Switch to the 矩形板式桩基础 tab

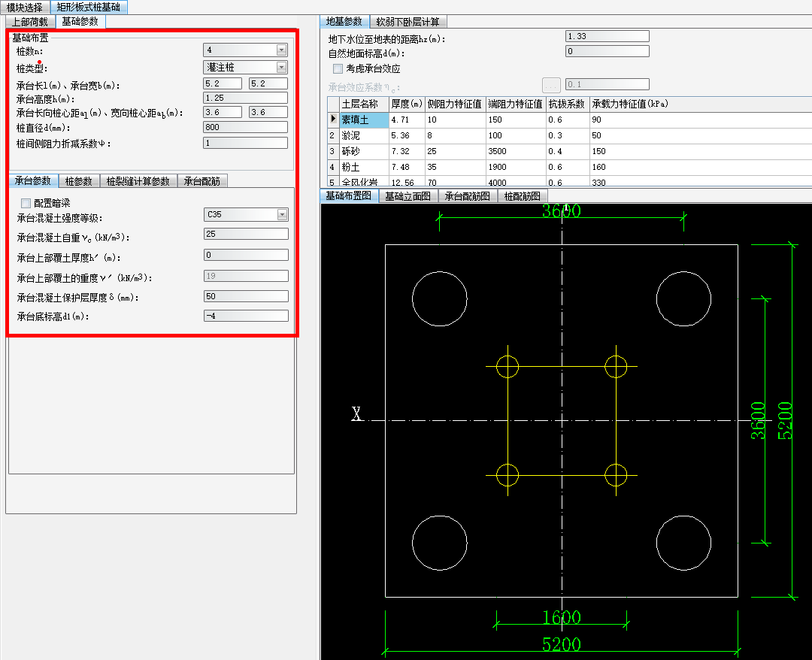pyautogui.click(x=88, y=8)
